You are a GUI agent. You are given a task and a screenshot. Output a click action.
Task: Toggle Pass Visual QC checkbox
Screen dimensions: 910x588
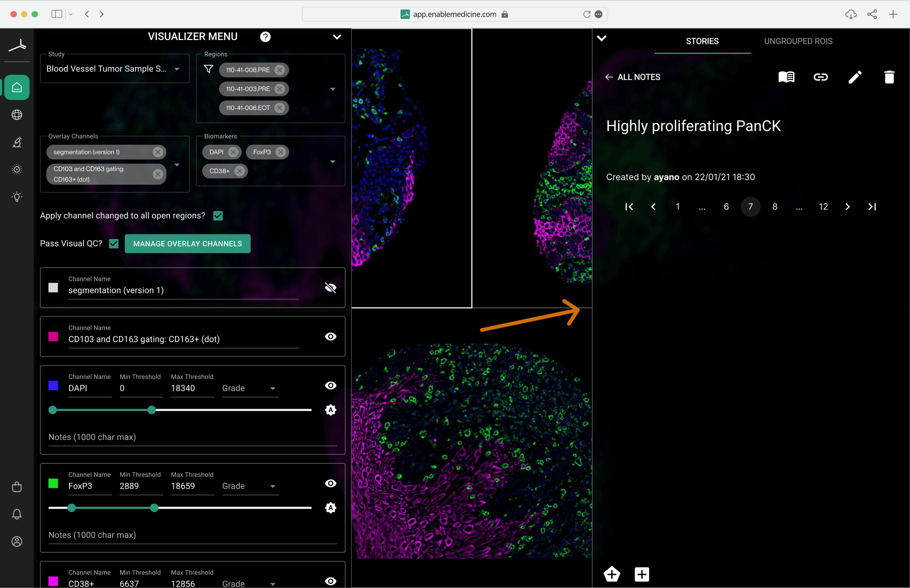click(x=114, y=243)
